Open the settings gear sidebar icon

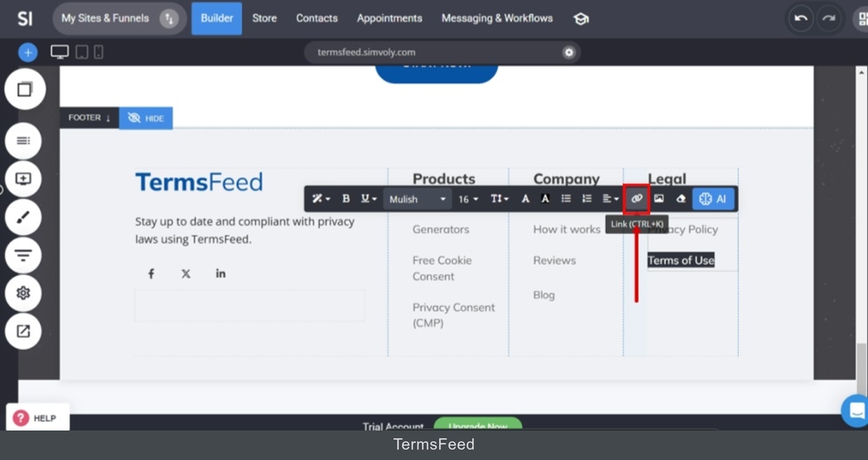[23, 292]
